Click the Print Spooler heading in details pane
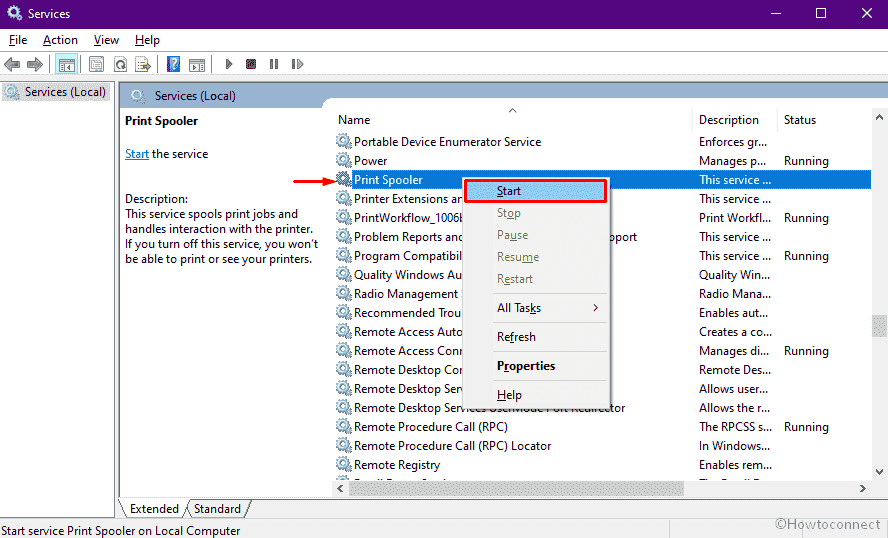Viewport: 888px width, 538px height. (x=161, y=121)
